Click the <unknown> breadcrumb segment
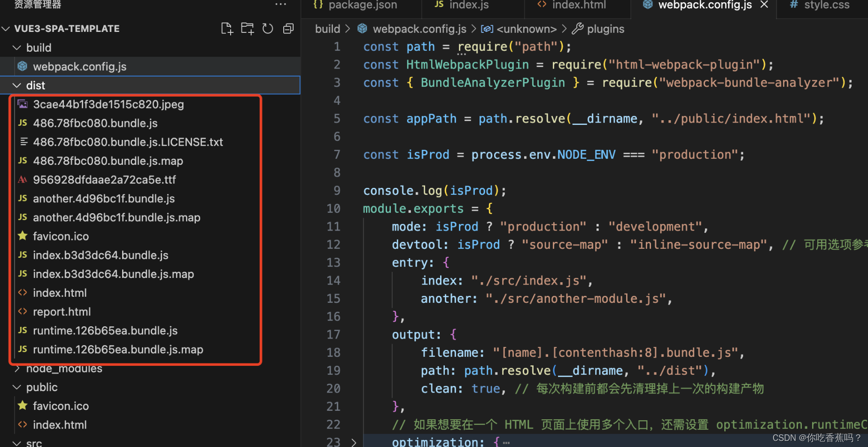The image size is (868, 447). 527,29
